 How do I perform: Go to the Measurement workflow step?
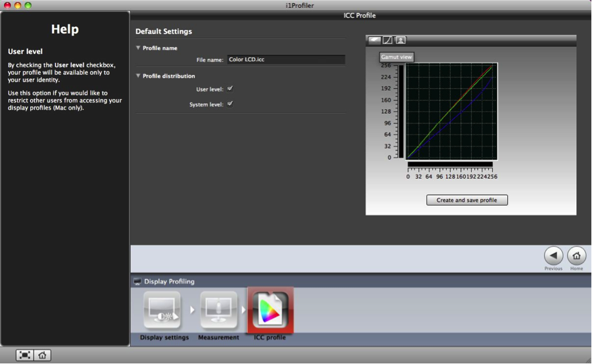click(218, 311)
